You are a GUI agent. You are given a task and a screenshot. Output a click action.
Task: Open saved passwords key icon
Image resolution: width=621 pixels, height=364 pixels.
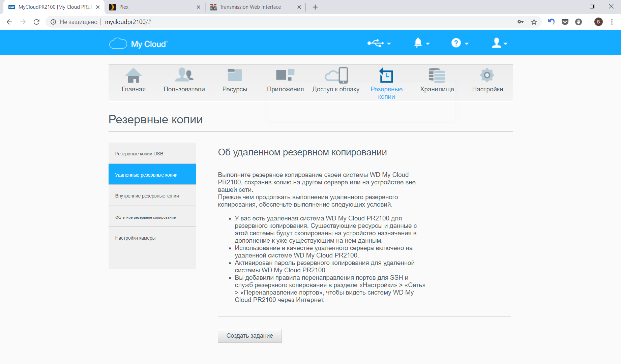pyautogui.click(x=521, y=22)
